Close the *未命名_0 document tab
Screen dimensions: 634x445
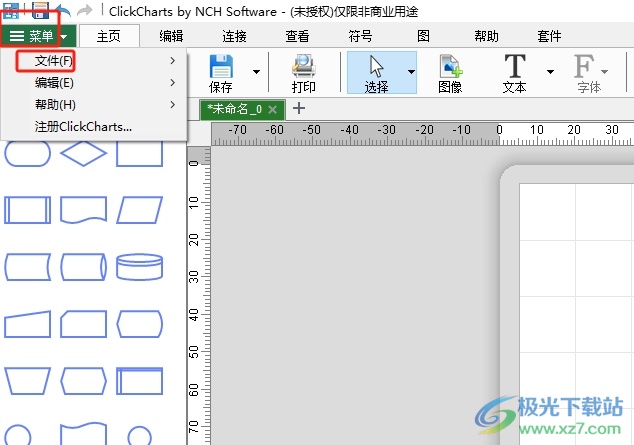[x=273, y=110]
